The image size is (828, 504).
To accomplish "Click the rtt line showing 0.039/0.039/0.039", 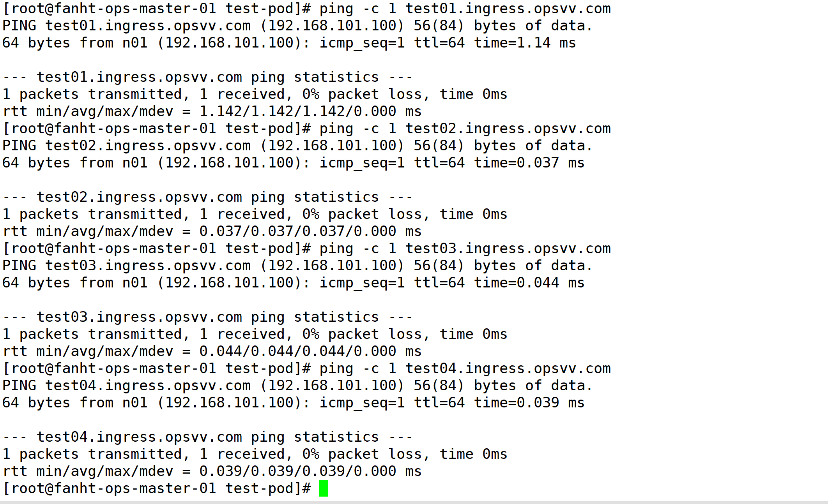I will (212, 472).
